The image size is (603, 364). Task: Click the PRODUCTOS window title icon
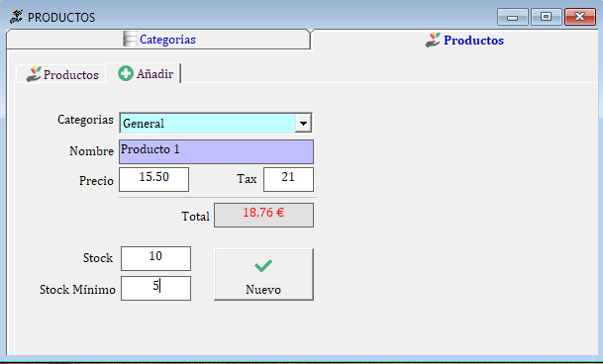tap(16, 17)
